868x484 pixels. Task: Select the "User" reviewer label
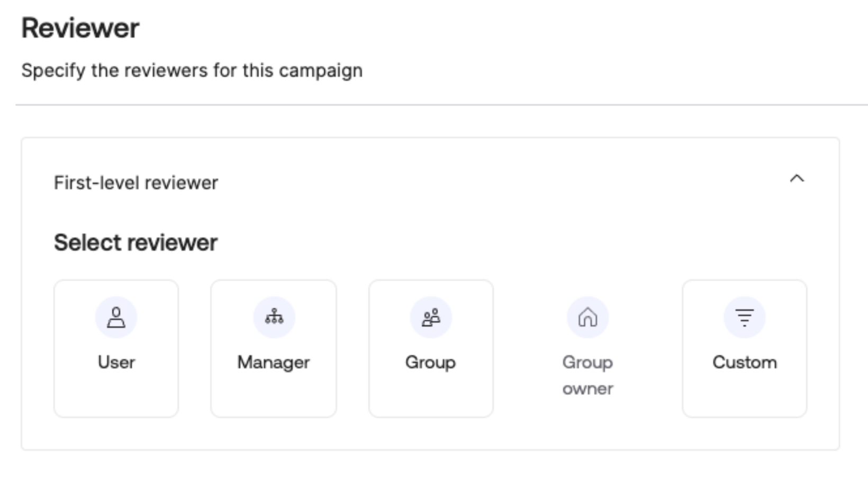pyautogui.click(x=116, y=362)
